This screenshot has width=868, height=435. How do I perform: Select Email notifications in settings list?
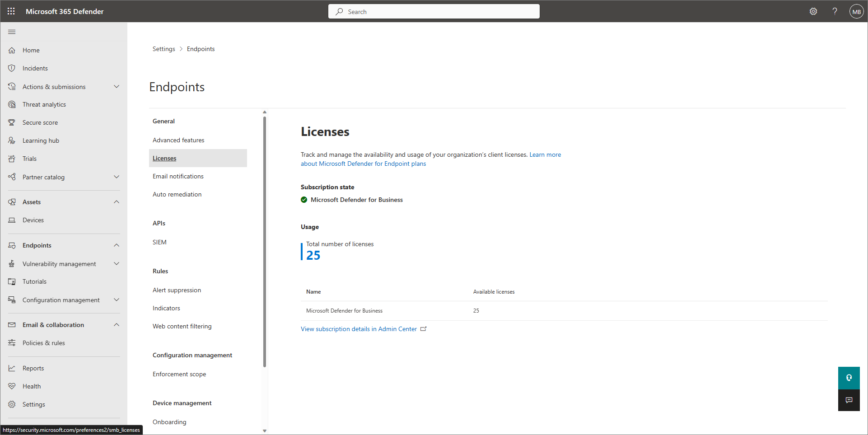[x=178, y=176]
